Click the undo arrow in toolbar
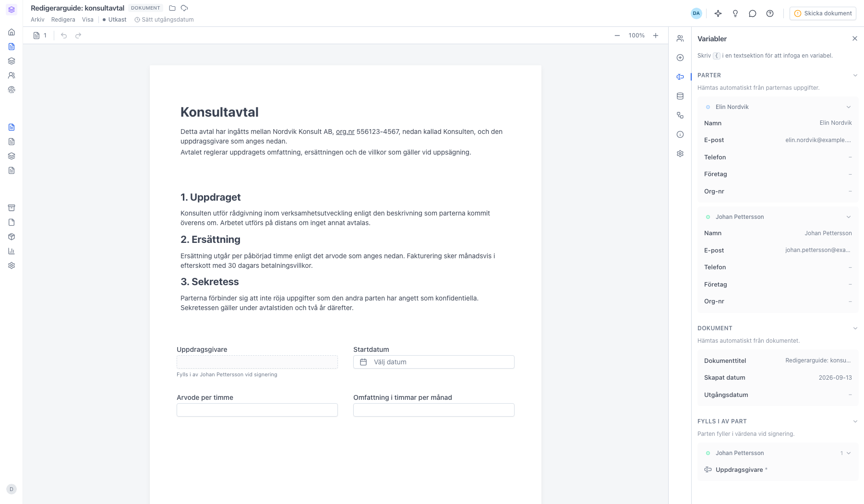The width and height of the screenshot is (864, 504). click(64, 36)
